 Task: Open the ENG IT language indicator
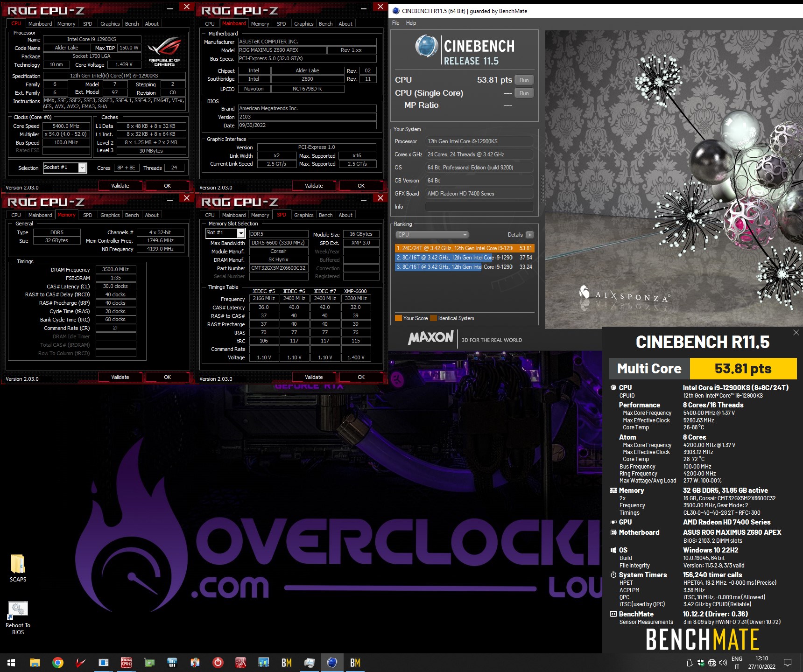pyautogui.click(x=737, y=663)
